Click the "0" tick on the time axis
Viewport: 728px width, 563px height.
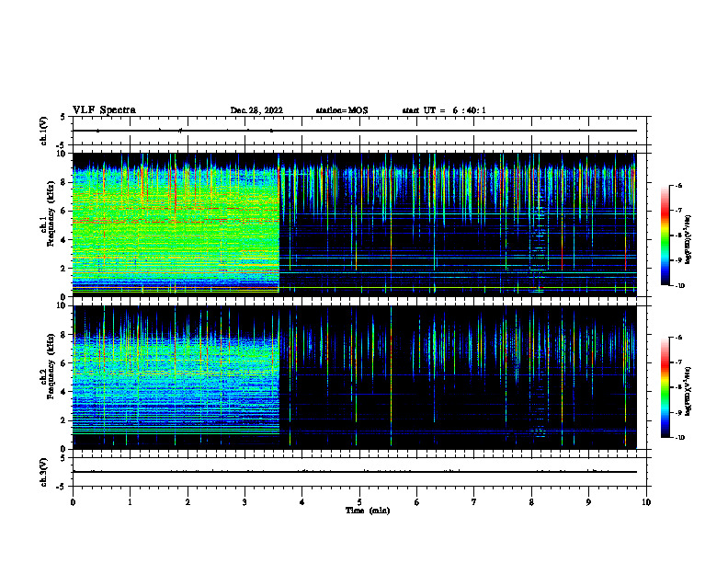[73, 502]
